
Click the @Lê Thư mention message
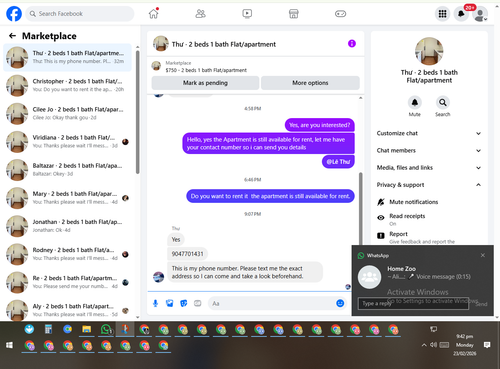[x=338, y=162]
